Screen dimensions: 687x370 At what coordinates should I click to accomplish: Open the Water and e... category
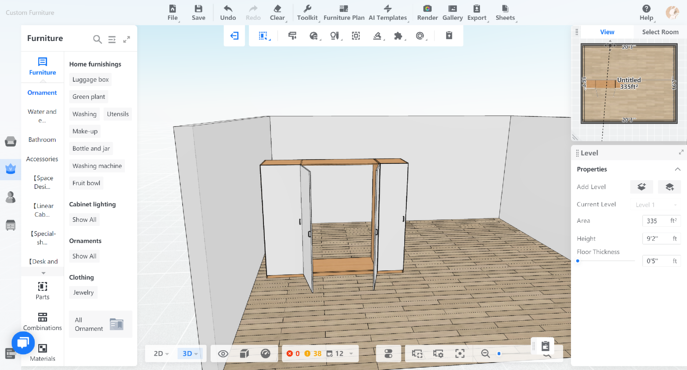click(x=42, y=116)
